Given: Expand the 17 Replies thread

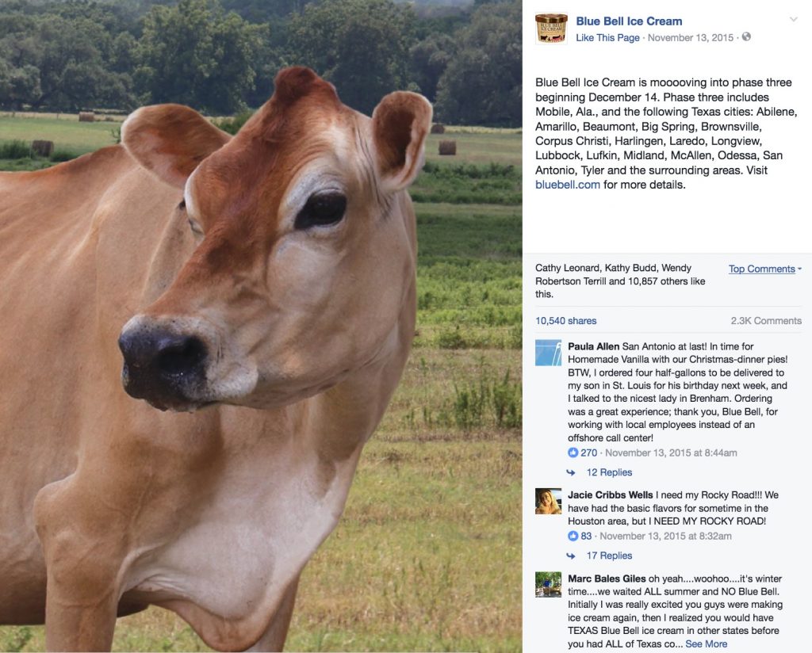Looking at the screenshot, I should 609,556.
